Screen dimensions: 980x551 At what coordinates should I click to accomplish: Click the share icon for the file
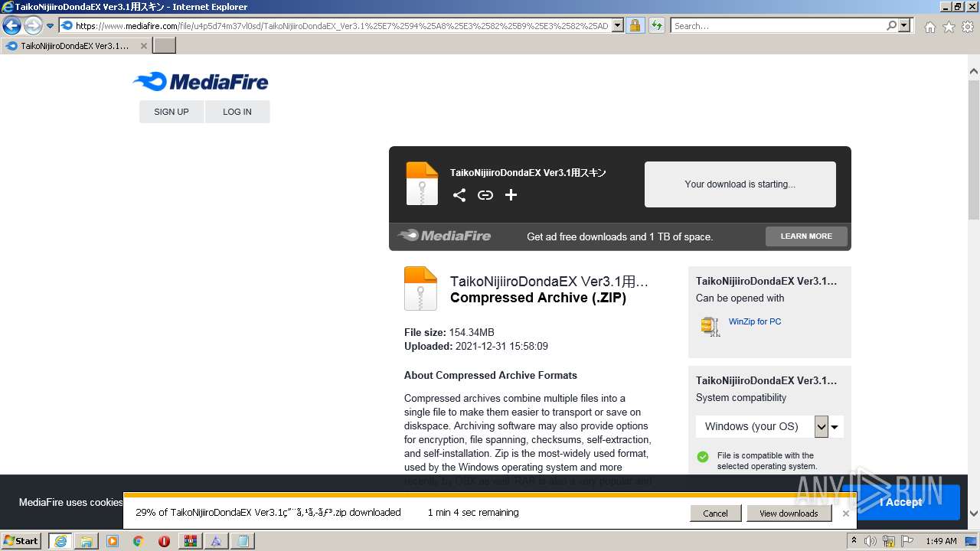coord(459,195)
